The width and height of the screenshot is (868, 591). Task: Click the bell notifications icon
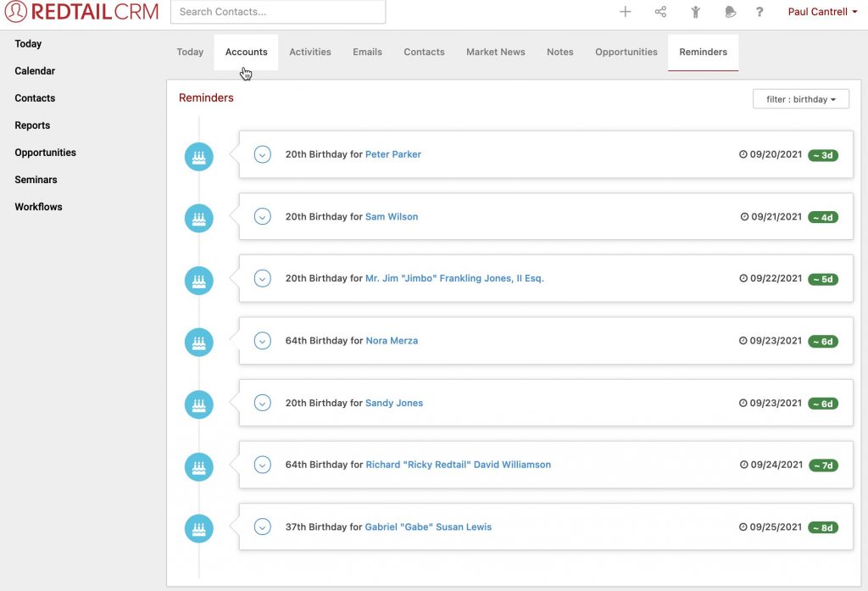pyautogui.click(x=730, y=12)
